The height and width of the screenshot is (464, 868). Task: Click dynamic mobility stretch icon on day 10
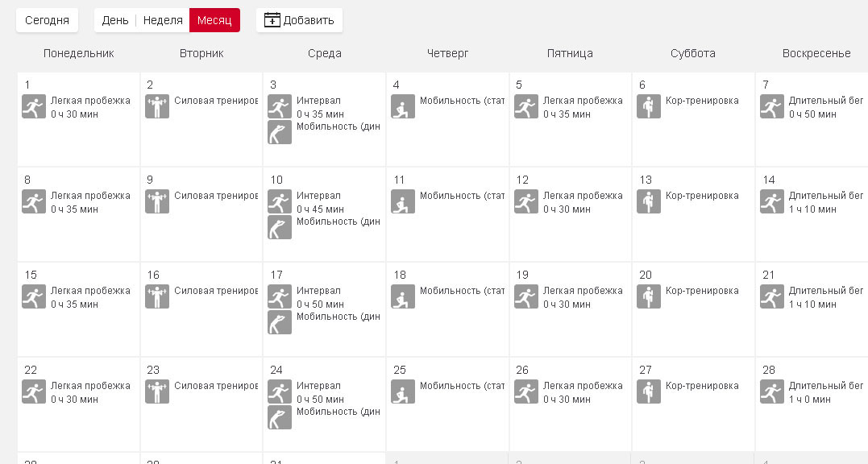[280, 228]
